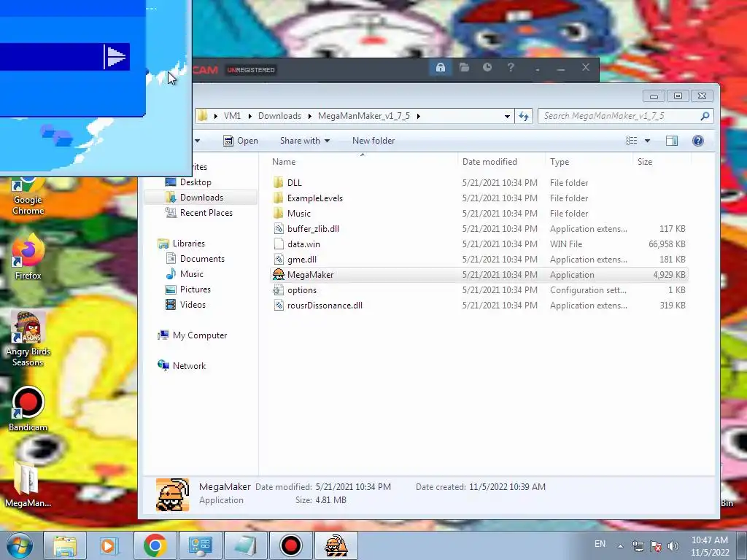Image resolution: width=747 pixels, height=560 pixels.
Task: Click the arrow button in MegaMaker window
Action: (117, 57)
